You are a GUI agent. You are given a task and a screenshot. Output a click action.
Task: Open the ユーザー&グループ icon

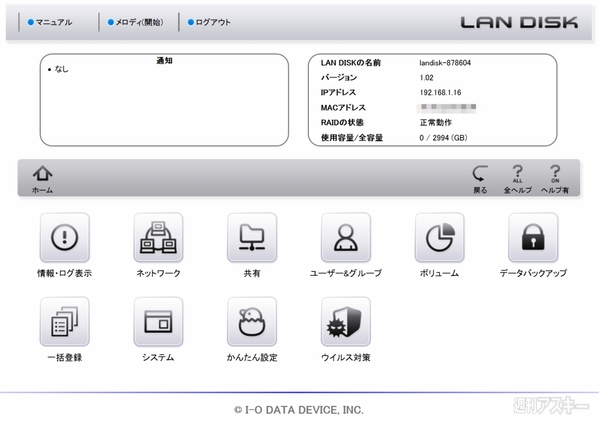point(346,238)
